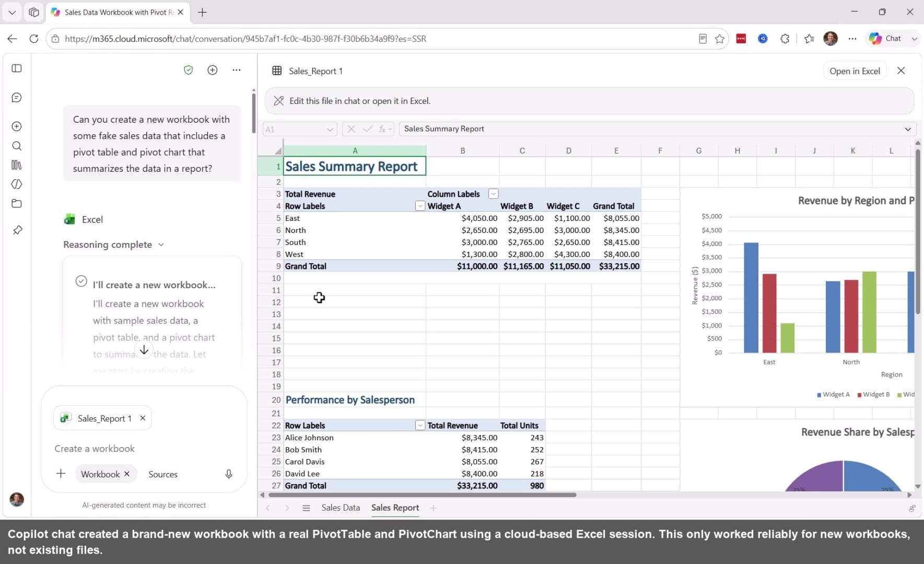The height and width of the screenshot is (564, 924).
Task: Select cell A1 Sales Summary Report
Action: tap(355, 166)
